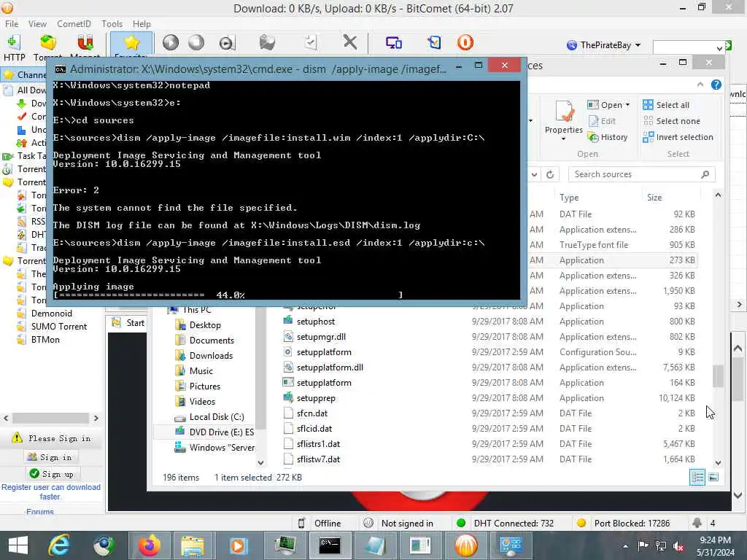This screenshot has width=747, height=560.
Task: Click Select none in Explorer ribbon
Action: coord(672,121)
